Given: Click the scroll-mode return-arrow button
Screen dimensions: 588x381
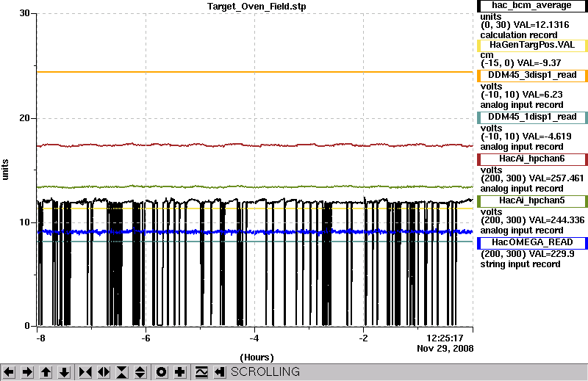Looking at the screenshot, I should click(x=219, y=372).
